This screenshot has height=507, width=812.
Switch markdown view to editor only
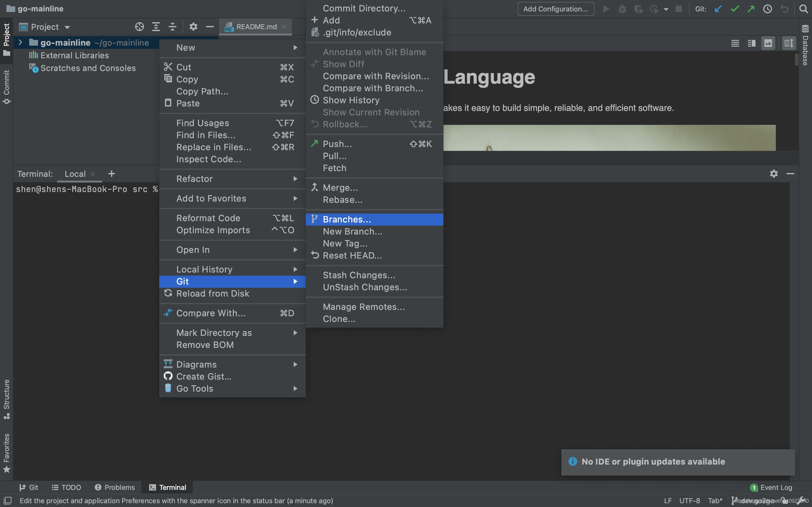pyautogui.click(x=735, y=43)
